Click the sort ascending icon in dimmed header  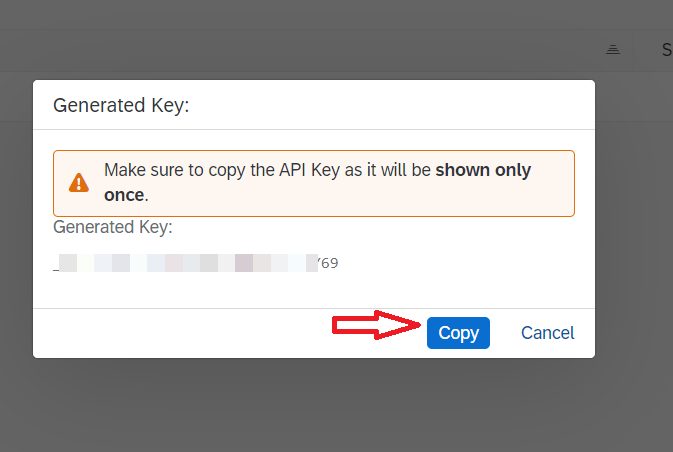click(x=612, y=50)
